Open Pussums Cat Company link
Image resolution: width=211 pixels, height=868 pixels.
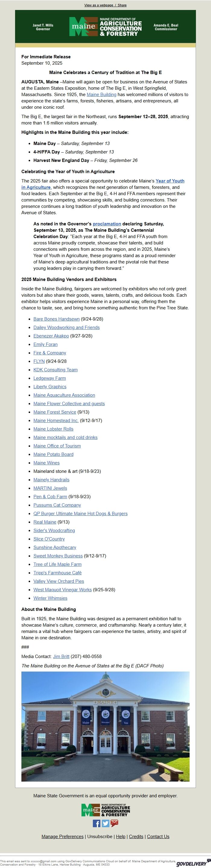tap(57, 505)
